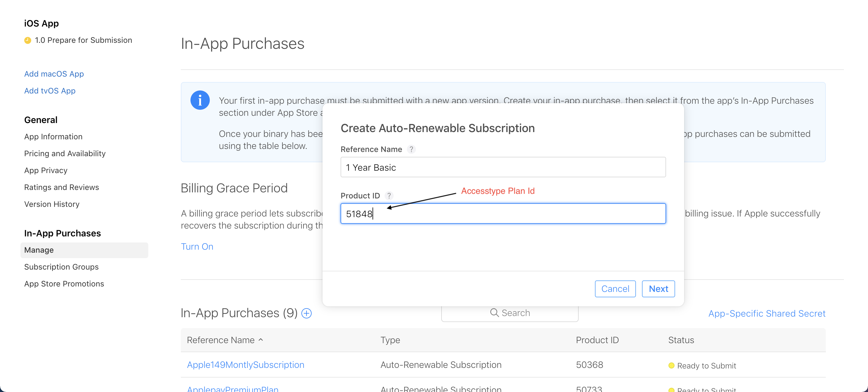Image resolution: width=868 pixels, height=392 pixels.
Task: Click Apple149MontlySubscription subscription link
Action: [x=245, y=364]
